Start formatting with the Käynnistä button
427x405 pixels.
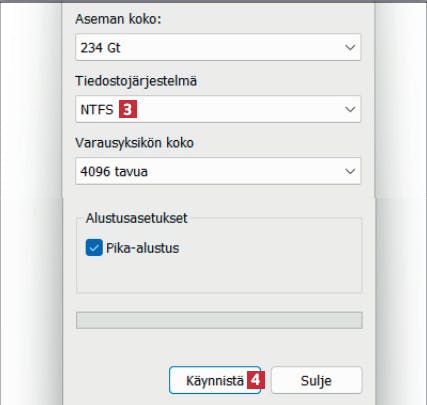pyautogui.click(x=215, y=380)
